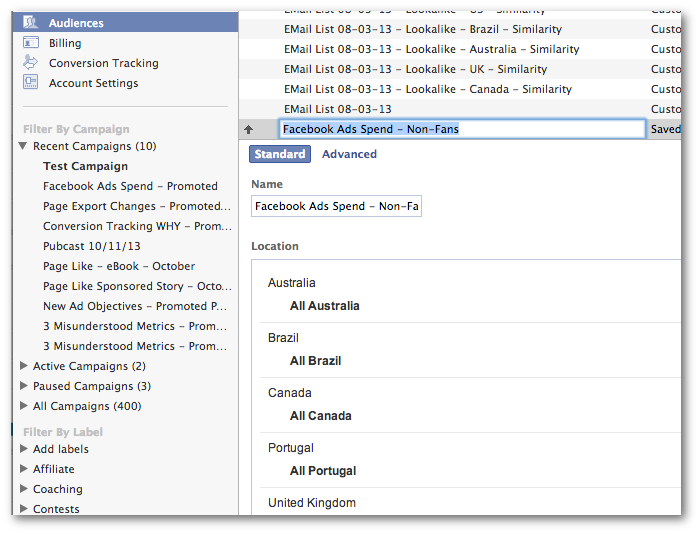Go to Conversion Tracking
The width and height of the screenshot is (700, 534).
tap(104, 63)
